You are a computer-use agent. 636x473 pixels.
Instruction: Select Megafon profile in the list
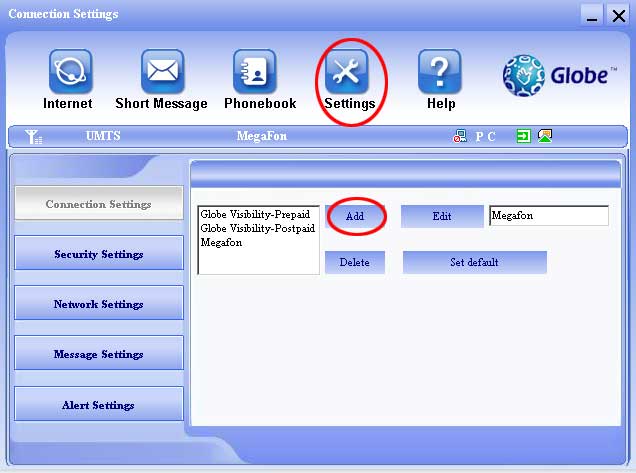(x=221, y=243)
